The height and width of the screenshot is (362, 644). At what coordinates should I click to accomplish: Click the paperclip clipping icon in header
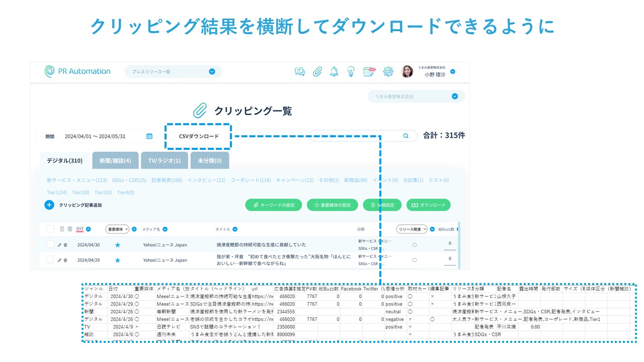[x=317, y=71]
